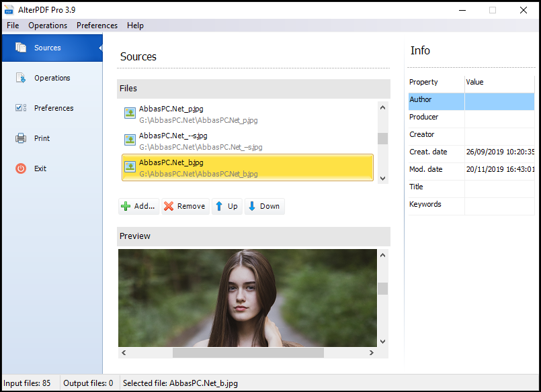Click the red Exit power icon
The image size is (541, 392).
tap(21, 168)
